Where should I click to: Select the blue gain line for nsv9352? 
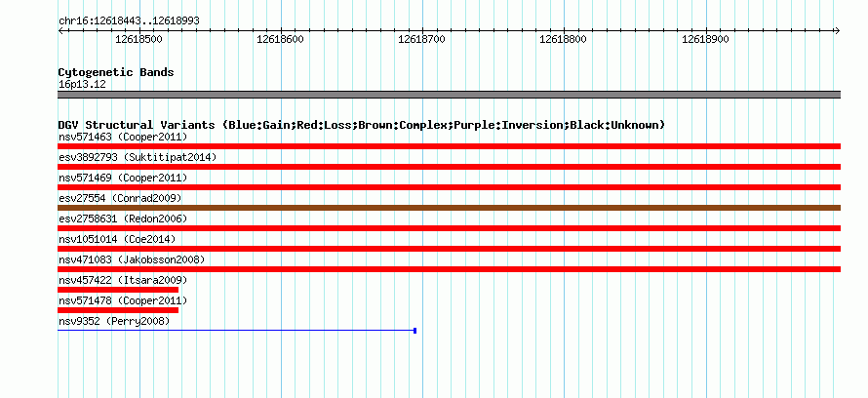coord(236,331)
